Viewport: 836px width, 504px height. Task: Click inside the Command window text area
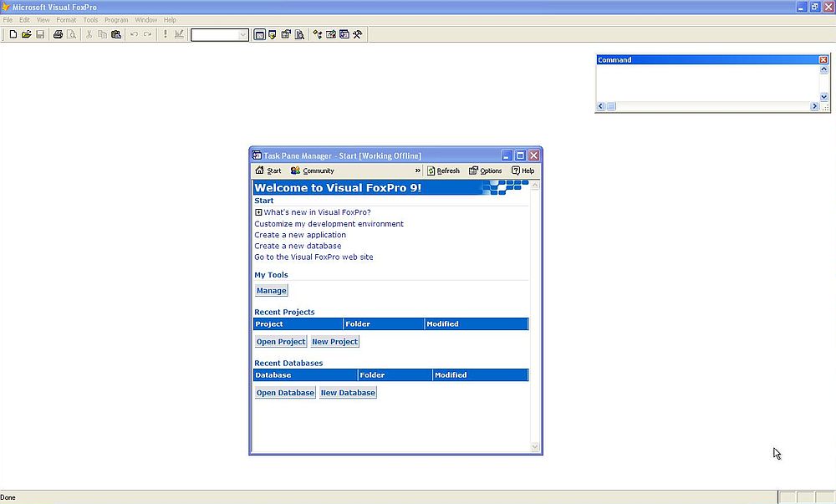pos(707,83)
